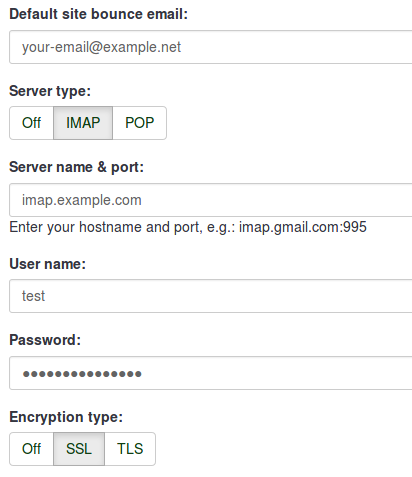The width and height of the screenshot is (412, 477).
Task: Click the 'Default site bounce email:' label
Action: (x=99, y=14)
